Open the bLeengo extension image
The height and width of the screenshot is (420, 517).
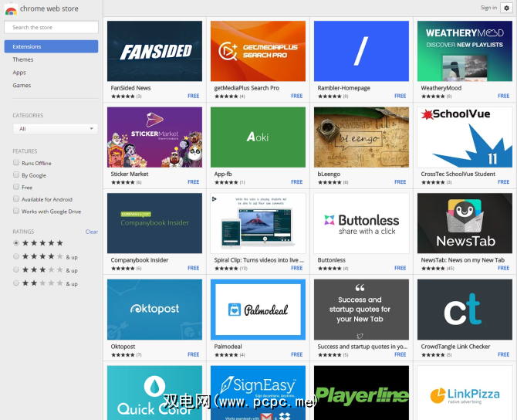(x=361, y=137)
